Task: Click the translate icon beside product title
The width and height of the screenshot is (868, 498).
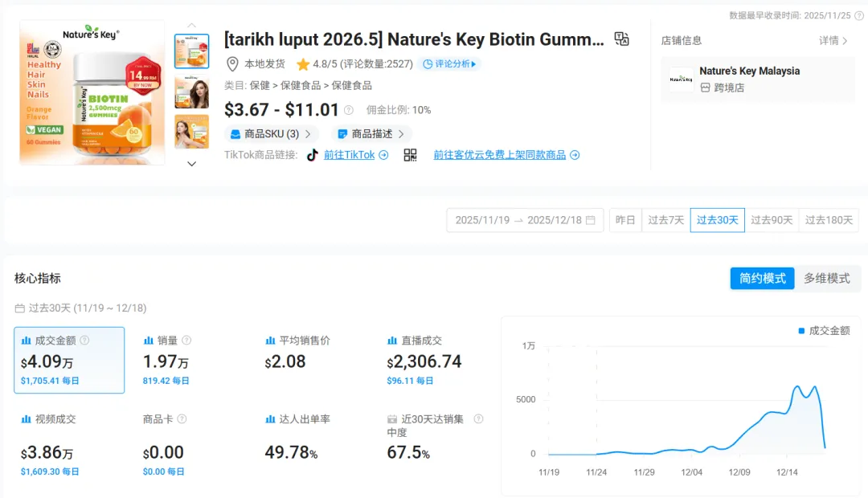Action: click(x=621, y=39)
